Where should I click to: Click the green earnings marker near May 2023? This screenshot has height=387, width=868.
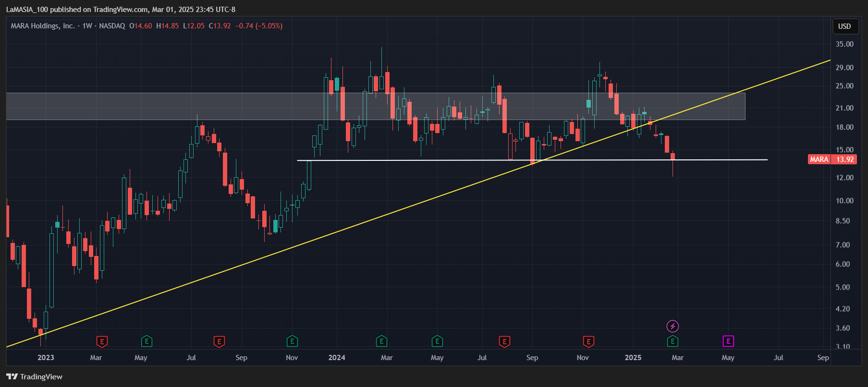147,341
